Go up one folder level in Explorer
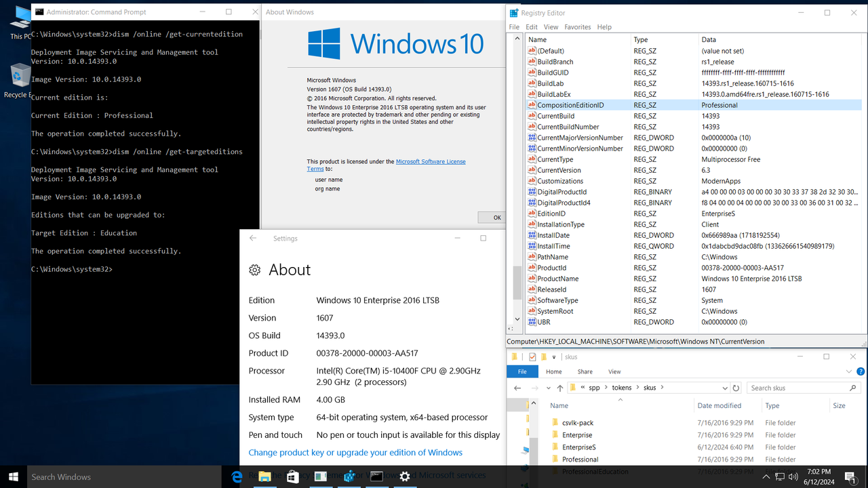868x488 pixels. (x=559, y=388)
